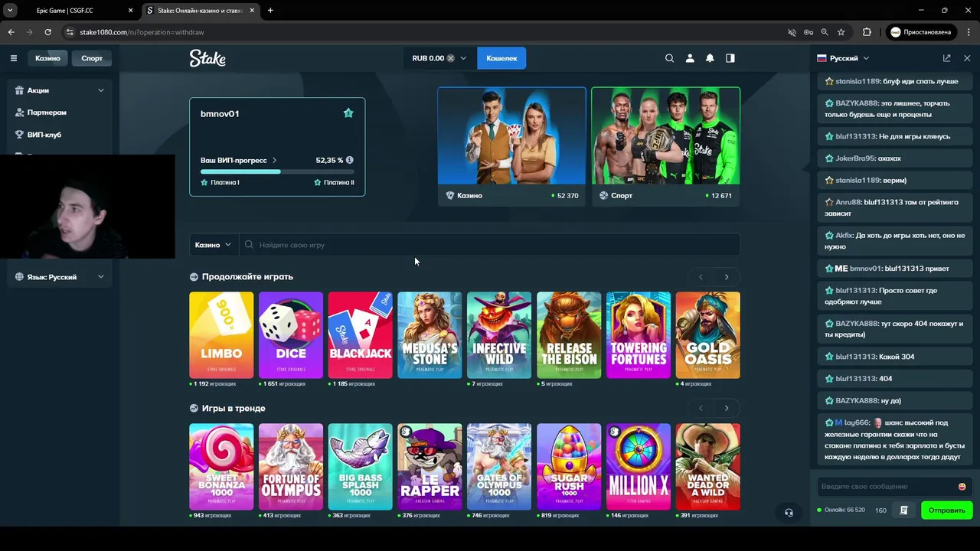The image size is (980, 551).
Task: Open the site search magnifier icon
Action: pyautogui.click(x=669, y=58)
